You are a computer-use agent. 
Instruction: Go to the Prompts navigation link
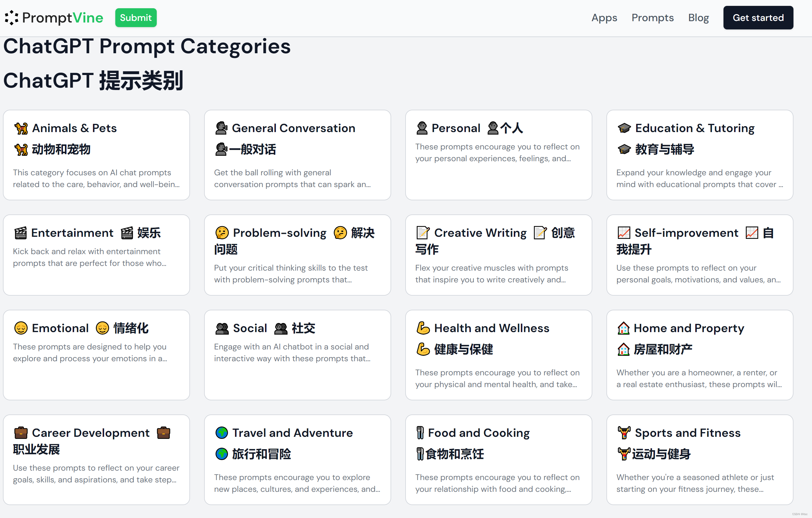coord(652,18)
